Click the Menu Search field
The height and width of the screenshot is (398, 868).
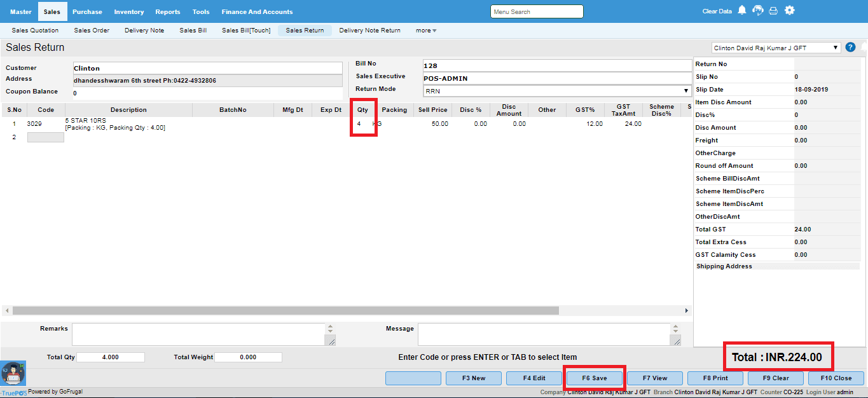point(537,11)
